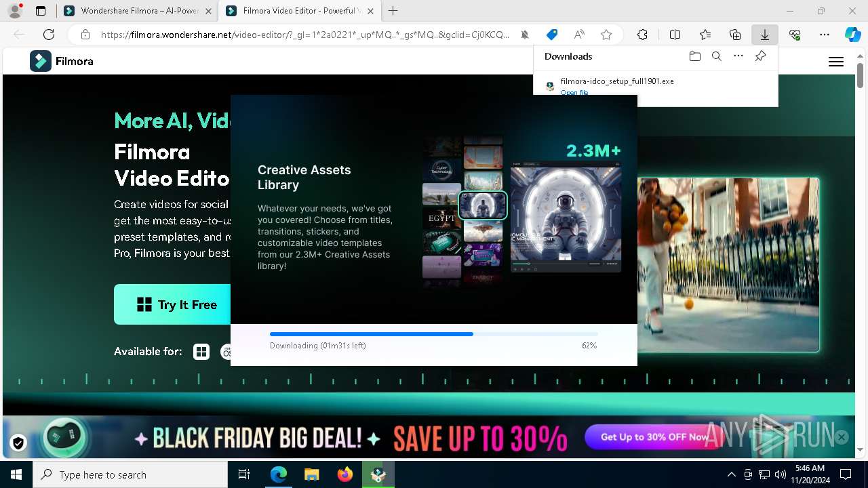Image resolution: width=868 pixels, height=488 pixels.
Task: Open Task View on taskbar
Action: pos(244,474)
